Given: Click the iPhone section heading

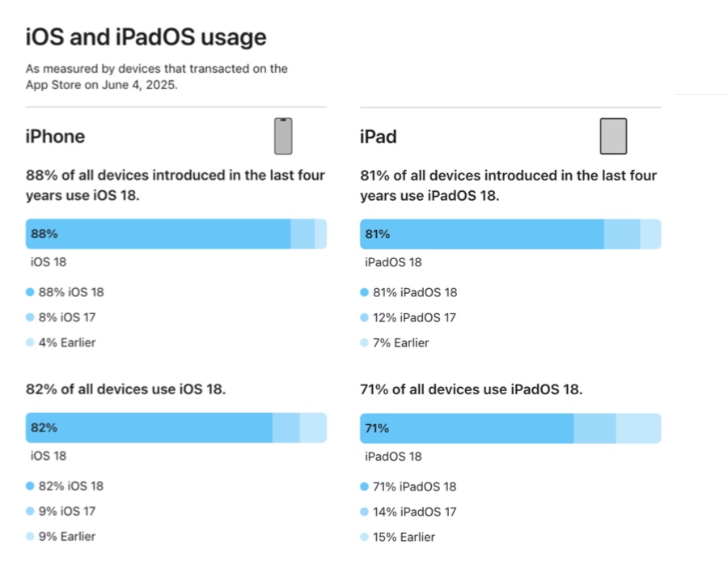Looking at the screenshot, I should click(55, 136).
